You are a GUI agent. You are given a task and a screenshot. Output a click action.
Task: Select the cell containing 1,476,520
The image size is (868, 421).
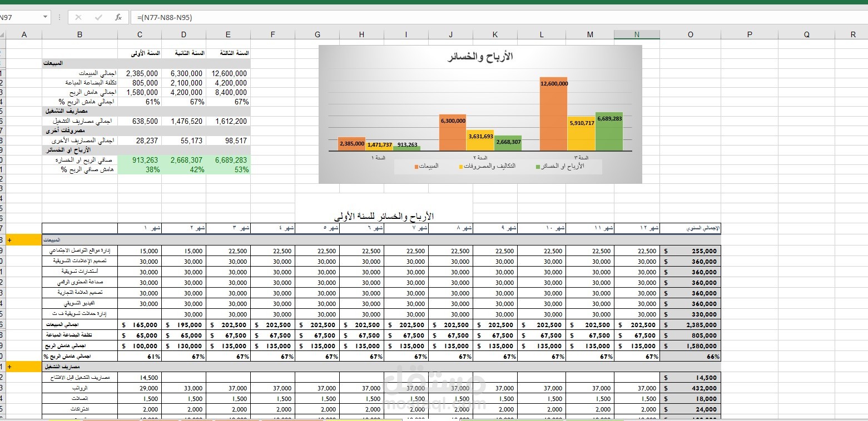click(x=184, y=121)
